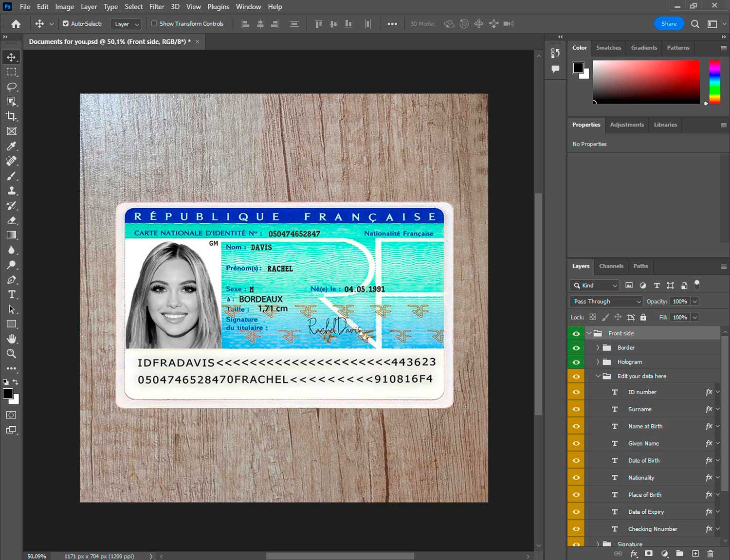Expand the Border layer group
730x560 pixels.
[x=598, y=348]
